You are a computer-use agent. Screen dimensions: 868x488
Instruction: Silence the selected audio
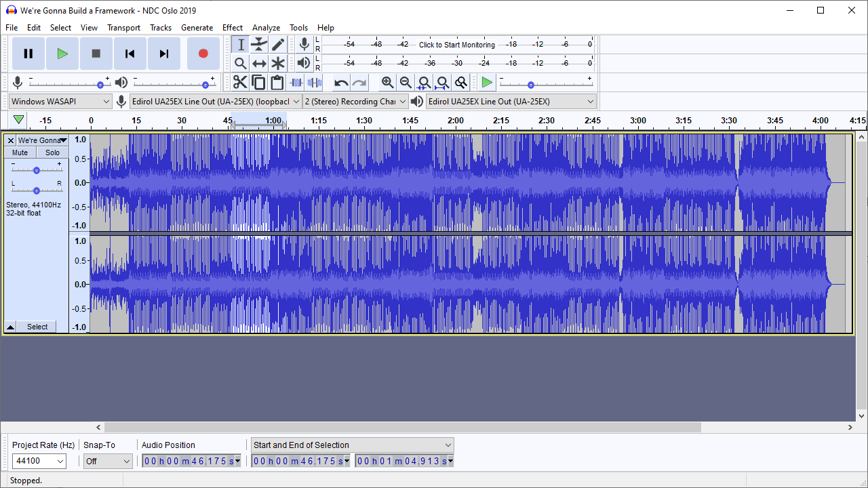tap(315, 83)
